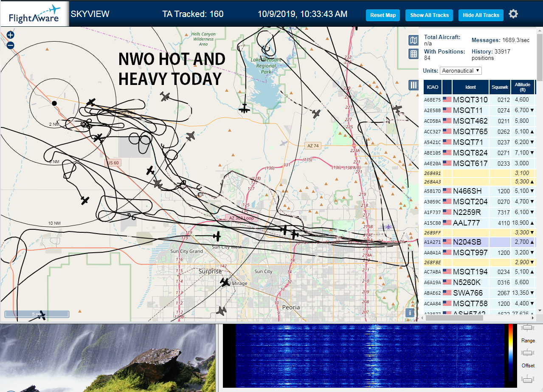The image size is (543, 392).
Task: Click the purple airport symbol on the map
Action: coord(388,227)
